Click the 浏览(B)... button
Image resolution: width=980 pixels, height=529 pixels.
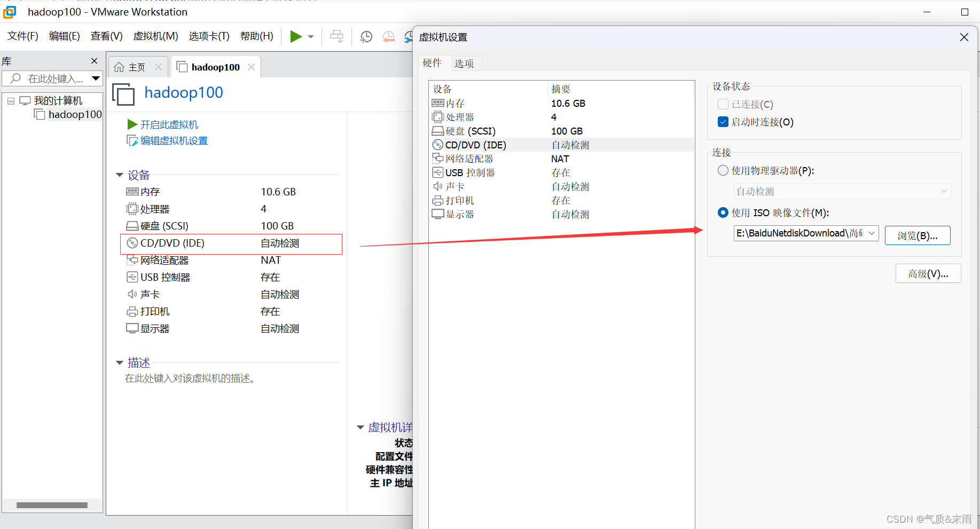(918, 235)
